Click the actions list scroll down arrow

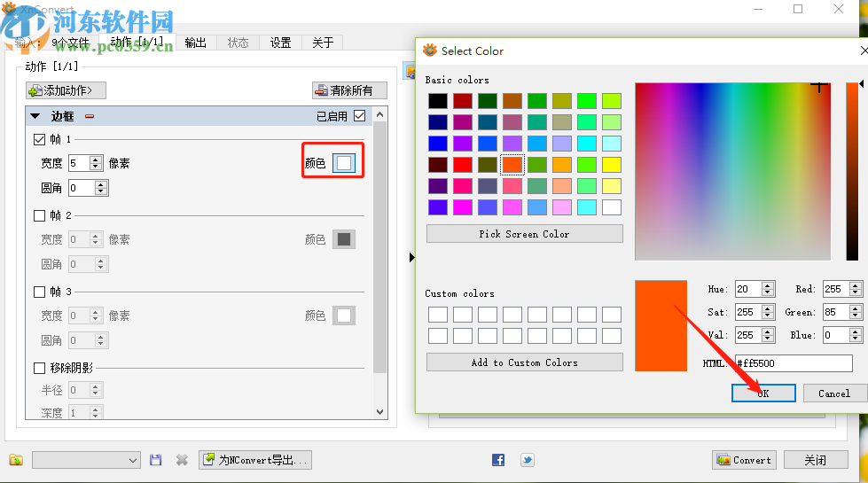point(379,411)
